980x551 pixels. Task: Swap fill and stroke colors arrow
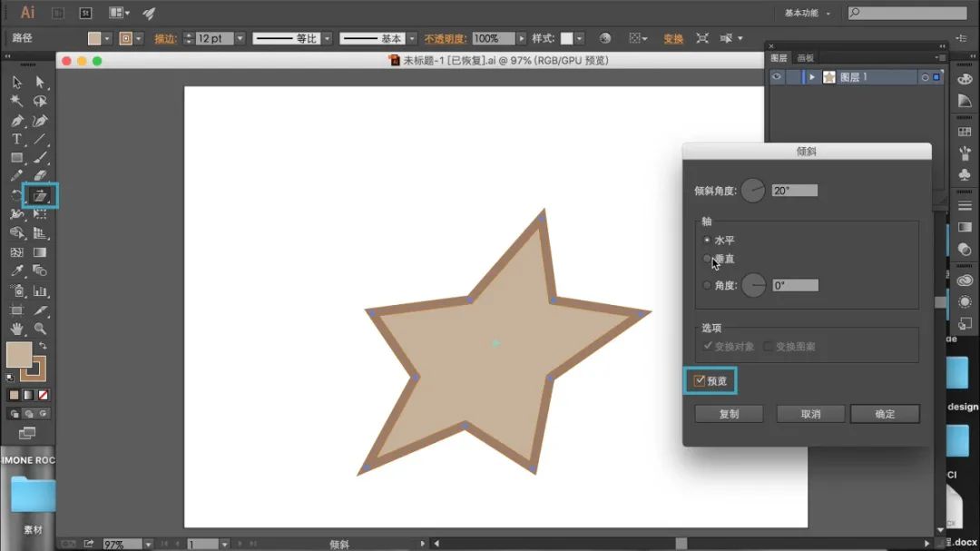click(x=44, y=345)
